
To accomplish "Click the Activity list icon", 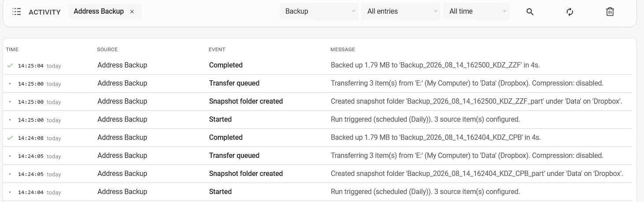I will 17,12.
